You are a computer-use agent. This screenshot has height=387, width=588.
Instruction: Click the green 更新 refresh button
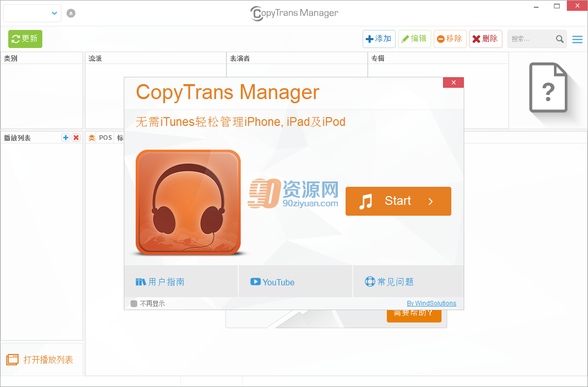coord(25,39)
